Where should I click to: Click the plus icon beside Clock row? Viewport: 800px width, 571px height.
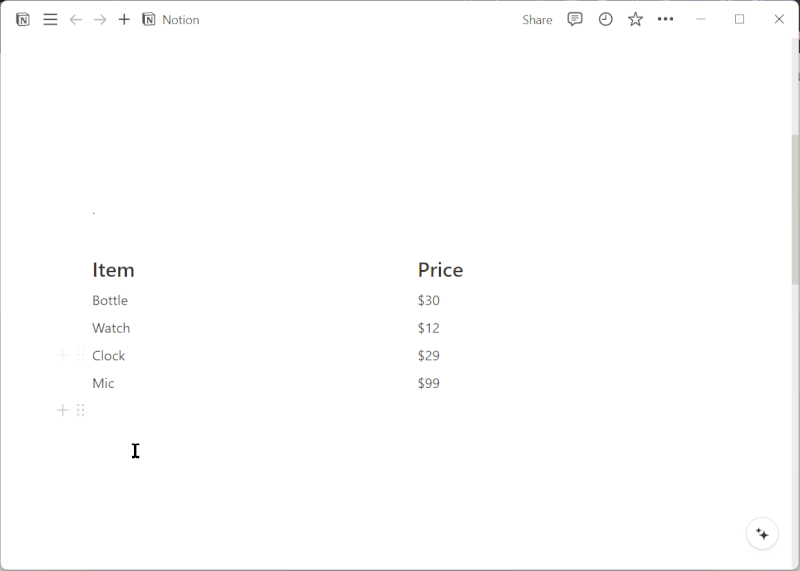(x=62, y=355)
